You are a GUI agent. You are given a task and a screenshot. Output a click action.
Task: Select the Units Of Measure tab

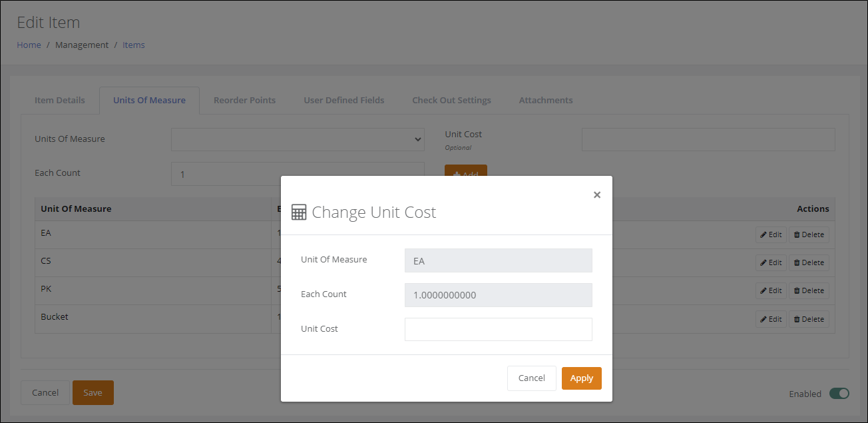[149, 101]
